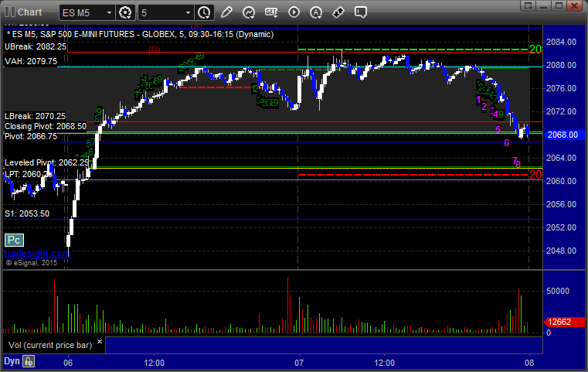Click the current price tag 2068.00
The height and width of the screenshot is (372, 588).
pos(563,135)
